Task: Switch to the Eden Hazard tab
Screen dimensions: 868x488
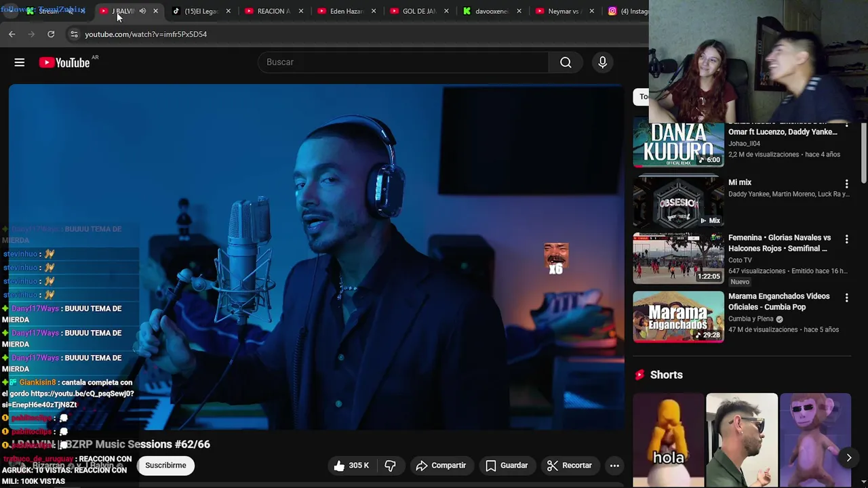Action: [341, 11]
